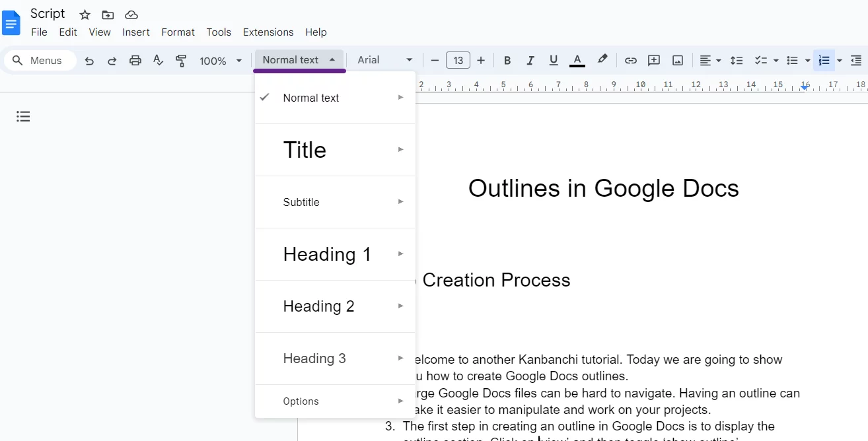The height and width of the screenshot is (441, 868).
Task: Open the Google Docs home icon
Action: (12, 23)
